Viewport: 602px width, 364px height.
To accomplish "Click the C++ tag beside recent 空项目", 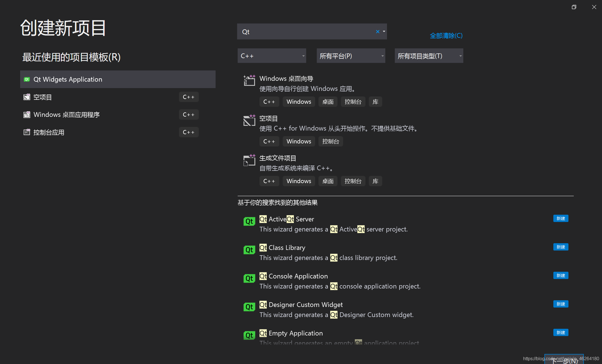I will coord(189,97).
